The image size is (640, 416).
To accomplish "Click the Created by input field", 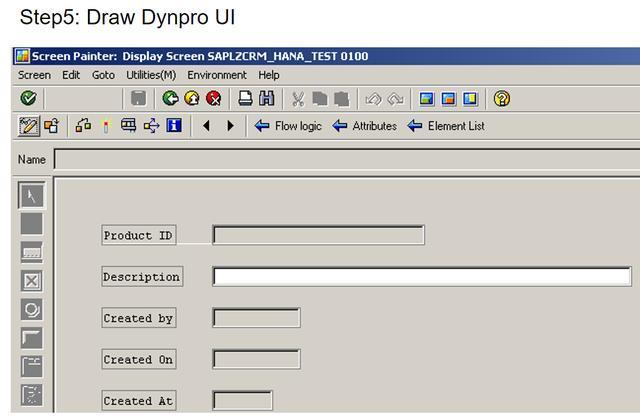I will pos(256,318).
